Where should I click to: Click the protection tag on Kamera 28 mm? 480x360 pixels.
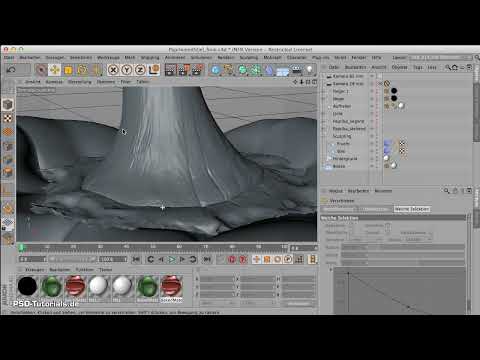387,83
